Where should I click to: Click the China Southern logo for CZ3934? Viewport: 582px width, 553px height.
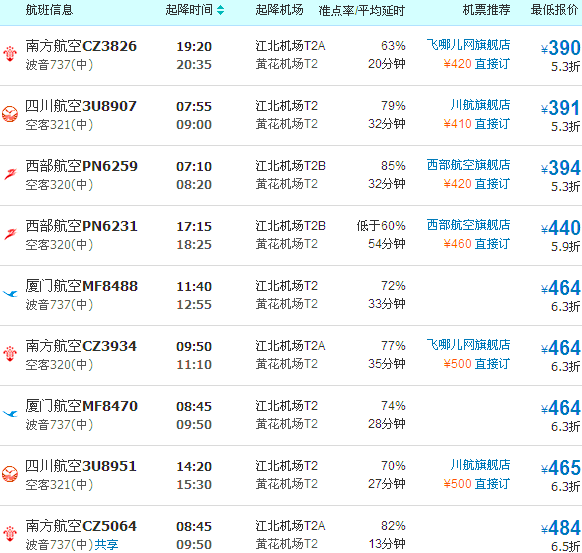click(x=10, y=354)
